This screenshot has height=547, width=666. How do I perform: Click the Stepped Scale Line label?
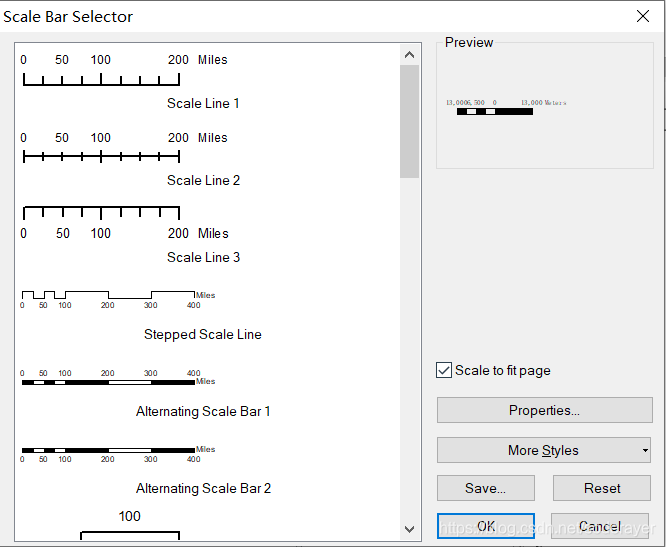(203, 334)
